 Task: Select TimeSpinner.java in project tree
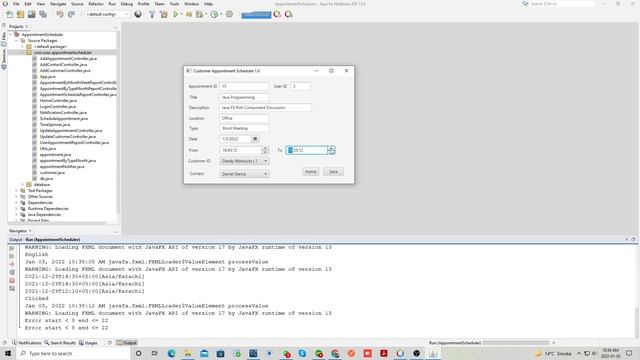point(55,124)
